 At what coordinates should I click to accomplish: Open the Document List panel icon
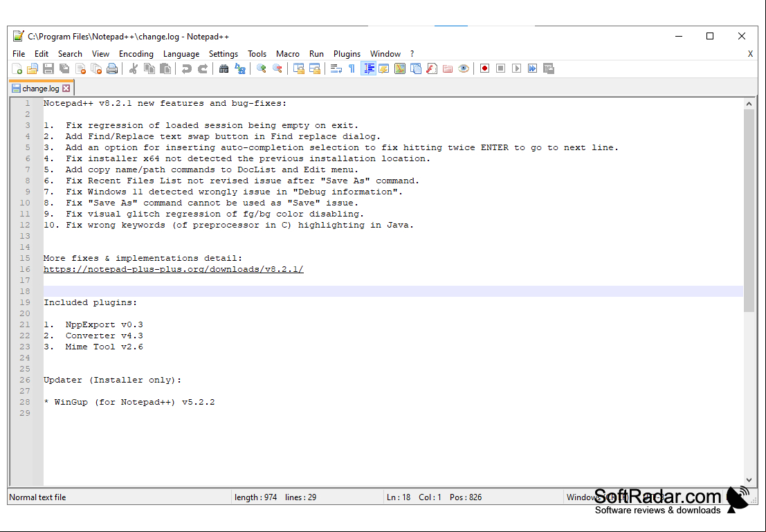point(416,69)
